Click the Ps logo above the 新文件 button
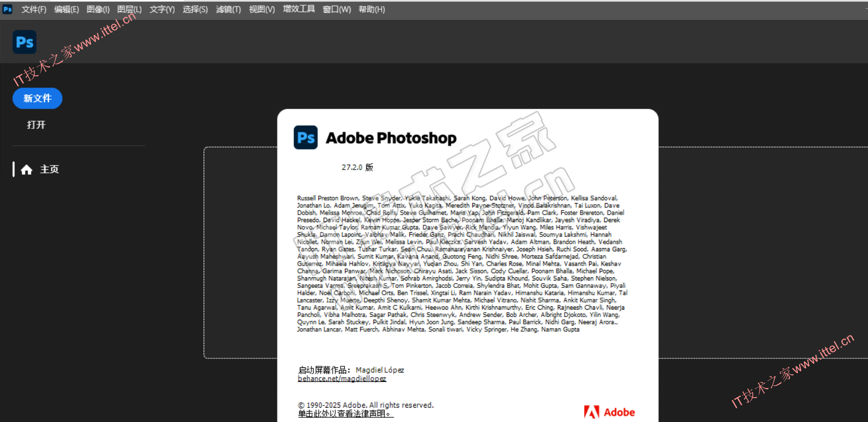 click(x=24, y=42)
